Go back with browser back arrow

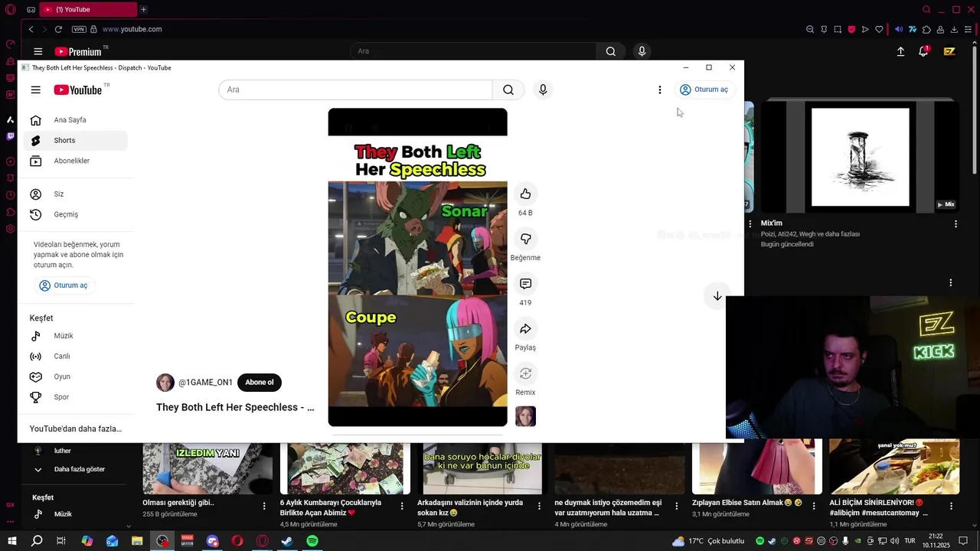(31, 29)
